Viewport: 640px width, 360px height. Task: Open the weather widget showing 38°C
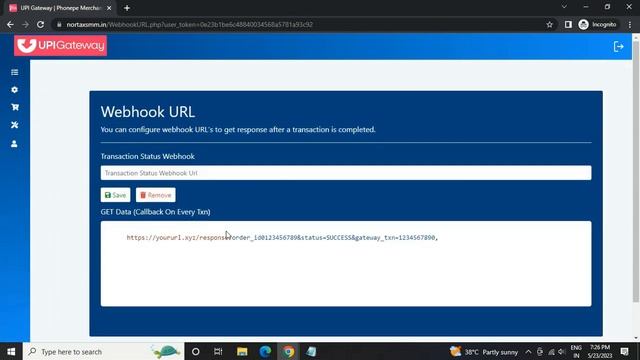(484, 351)
